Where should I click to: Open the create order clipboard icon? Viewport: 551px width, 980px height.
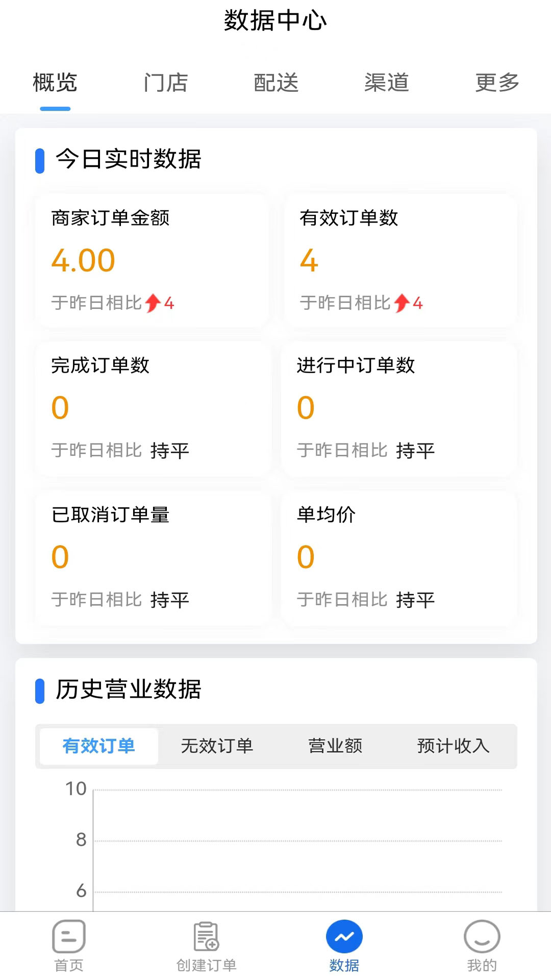click(206, 937)
